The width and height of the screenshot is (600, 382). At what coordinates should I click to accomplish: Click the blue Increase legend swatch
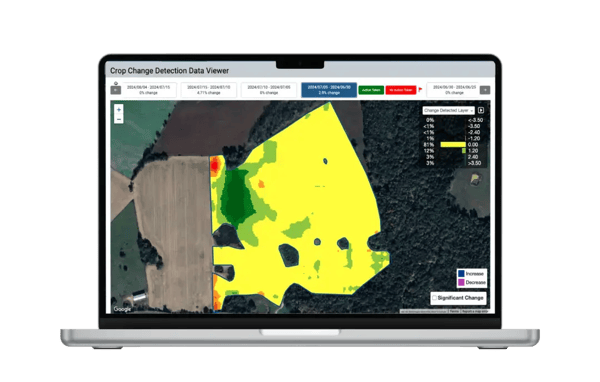(x=461, y=273)
